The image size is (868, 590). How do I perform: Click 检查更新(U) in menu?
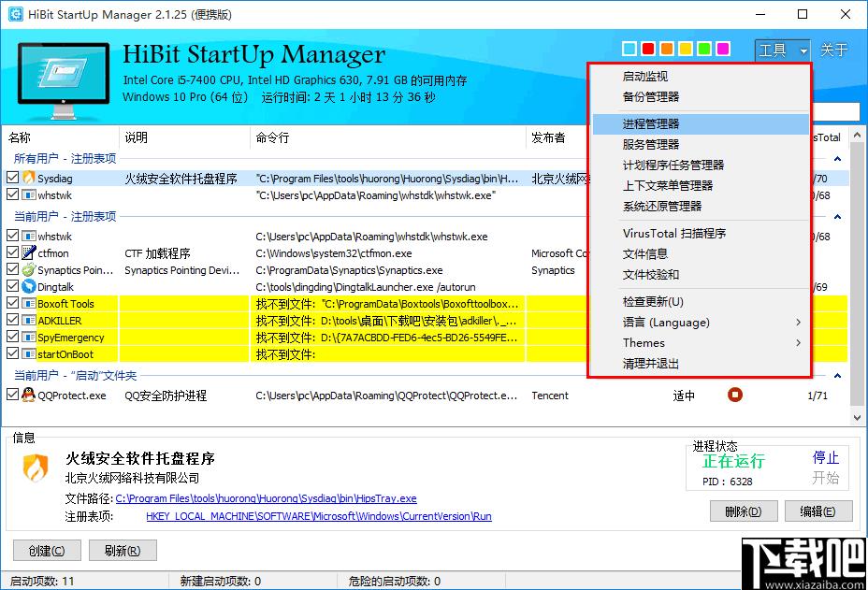(700, 302)
